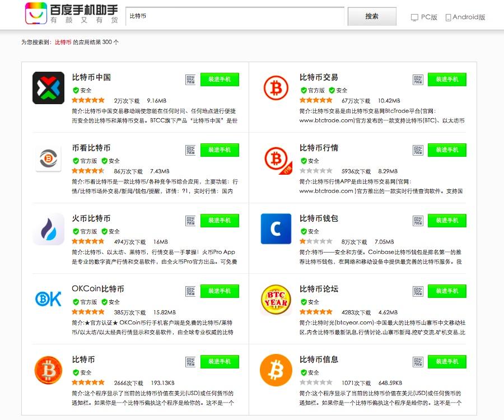Install 火币比特币 with 装进手机 button

click(220, 221)
